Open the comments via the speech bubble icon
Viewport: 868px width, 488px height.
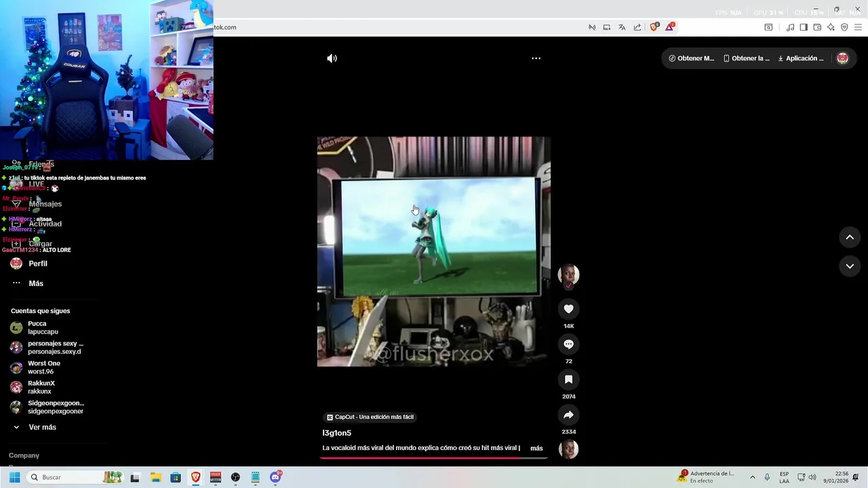click(568, 344)
